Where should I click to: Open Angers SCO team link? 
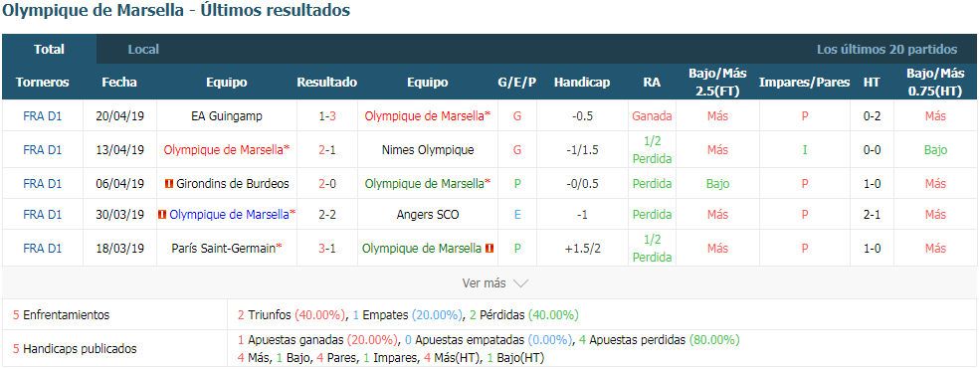(428, 215)
